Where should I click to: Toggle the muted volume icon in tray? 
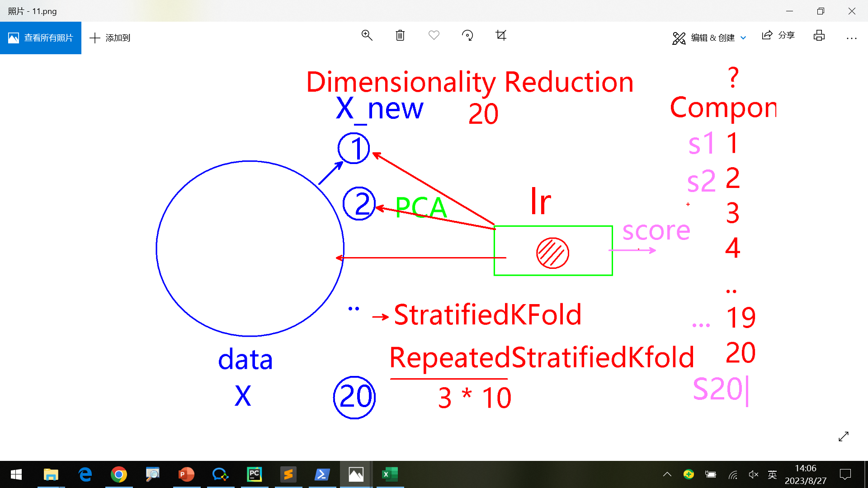tap(753, 474)
